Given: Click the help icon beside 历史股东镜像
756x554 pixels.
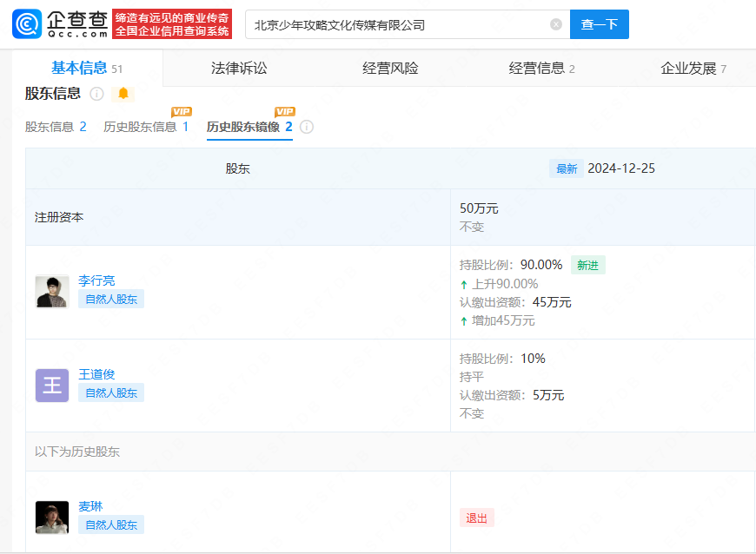Looking at the screenshot, I should pyautogui.click(x=307, y=127).
